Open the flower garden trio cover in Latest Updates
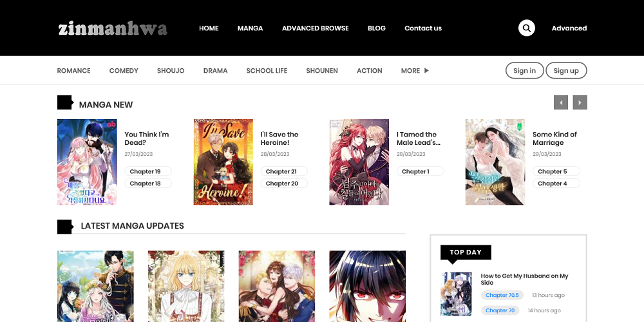The width and height of the screenshot is (644, 322). point(95,287)
